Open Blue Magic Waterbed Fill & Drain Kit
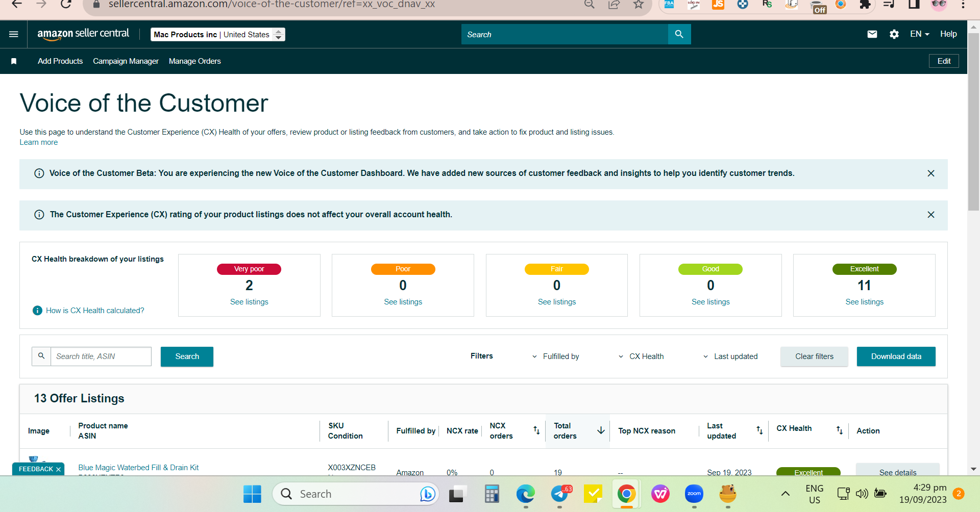Viewport: 980px width, 512px height. (138, 468)
